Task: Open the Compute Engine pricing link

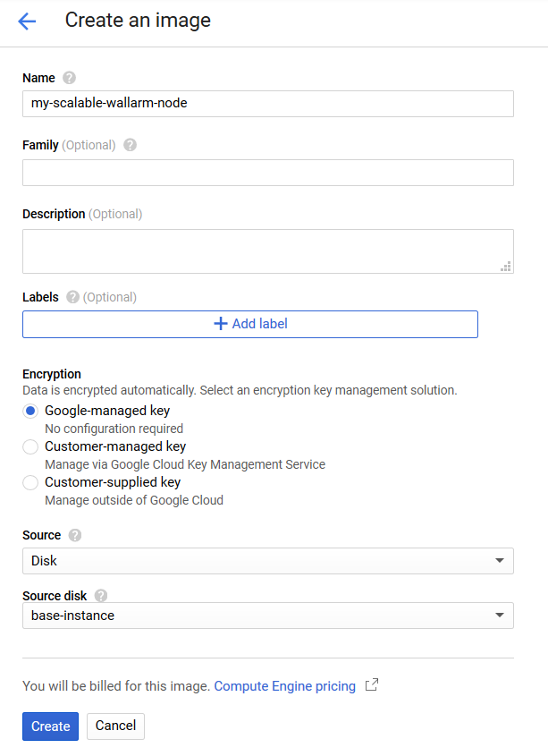Action: (x=284, y=686)
